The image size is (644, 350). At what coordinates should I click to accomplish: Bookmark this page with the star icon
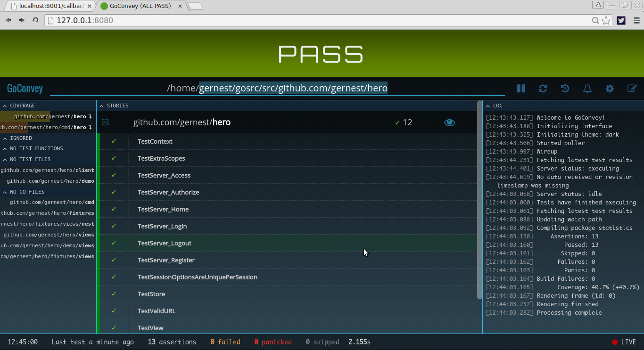606,20
